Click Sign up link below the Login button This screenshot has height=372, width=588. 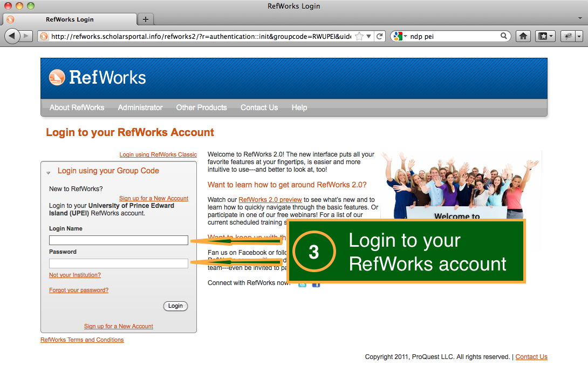[x=119, y=327]
